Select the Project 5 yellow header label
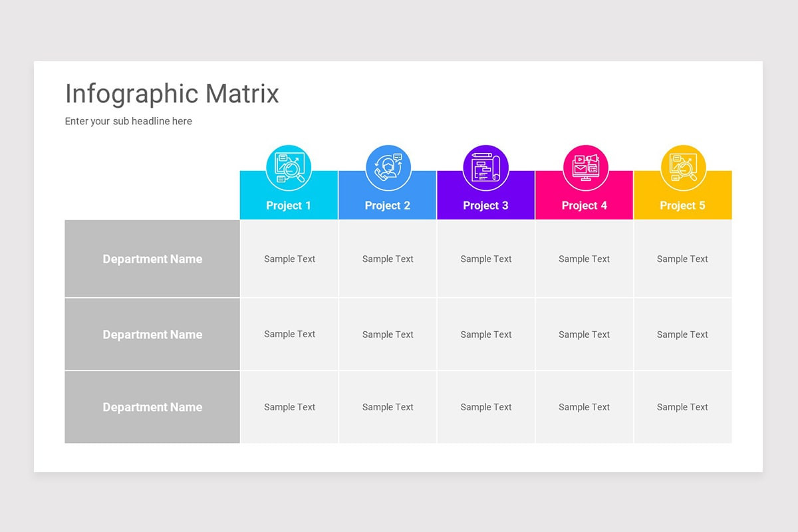This screenshot has height=532, width=798. point(682,205)
